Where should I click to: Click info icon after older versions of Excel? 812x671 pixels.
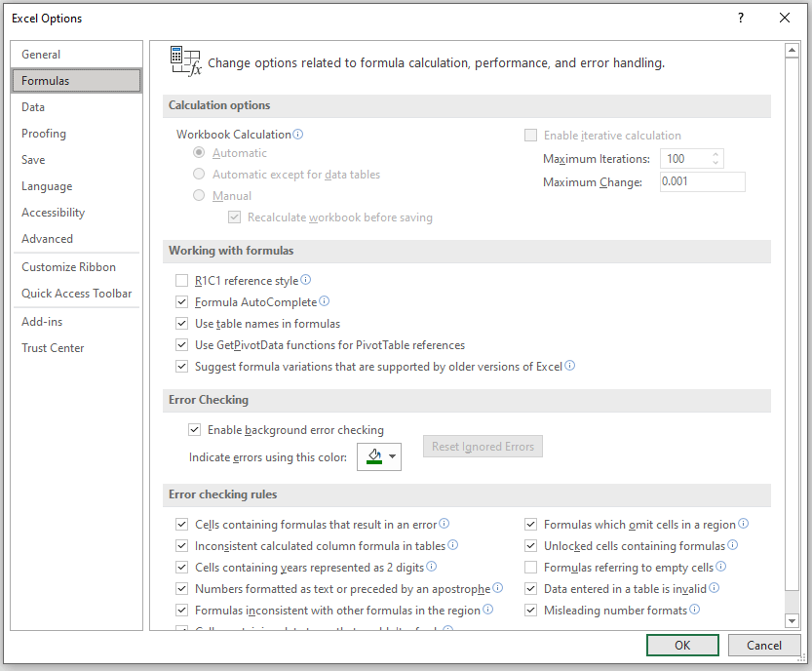click(569, 366)
